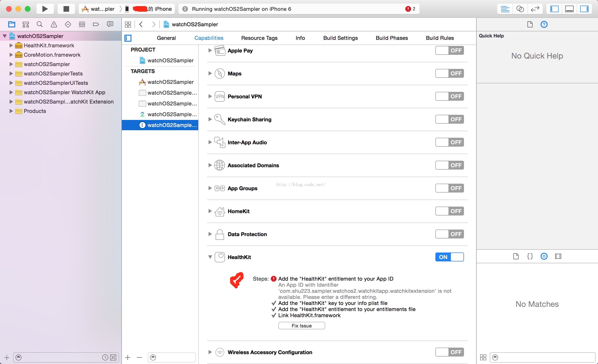
Task: Enable Wireless Accessory Configuration switch
Action: click(x=449, y=352)
